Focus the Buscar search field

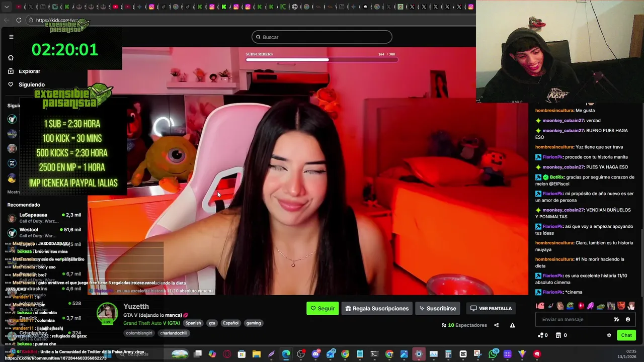click(x=322, y=37)
